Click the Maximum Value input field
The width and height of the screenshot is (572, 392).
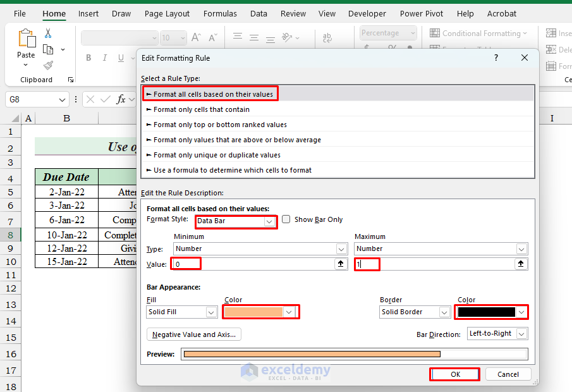[434, 264]
